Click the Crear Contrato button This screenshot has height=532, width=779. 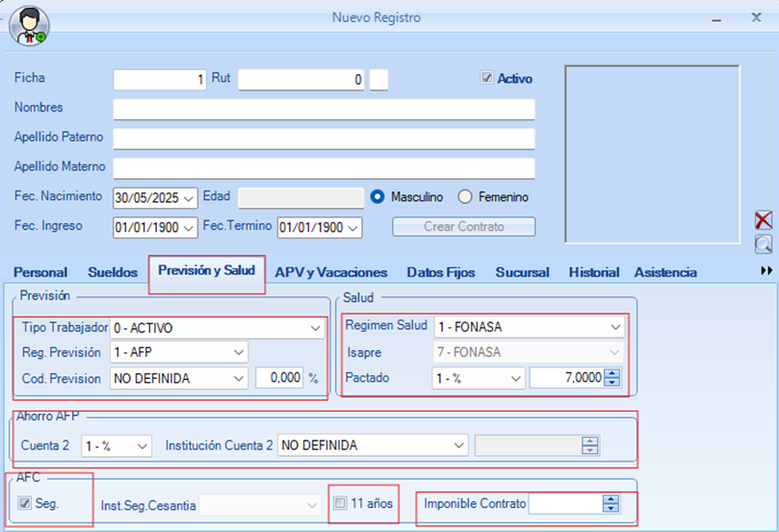(463, 227)
